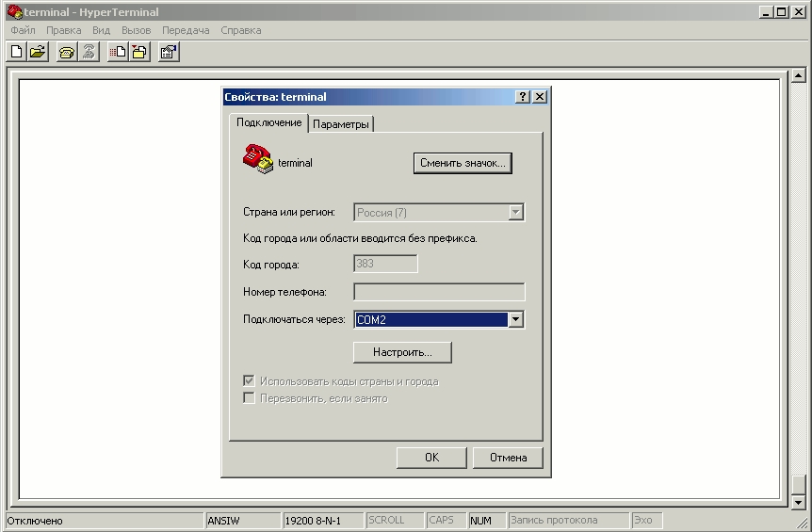Click the HyperTerminal title bar app icon
Image resolution: width=812 pixels, height=532 pixels.
click(15, 11)
